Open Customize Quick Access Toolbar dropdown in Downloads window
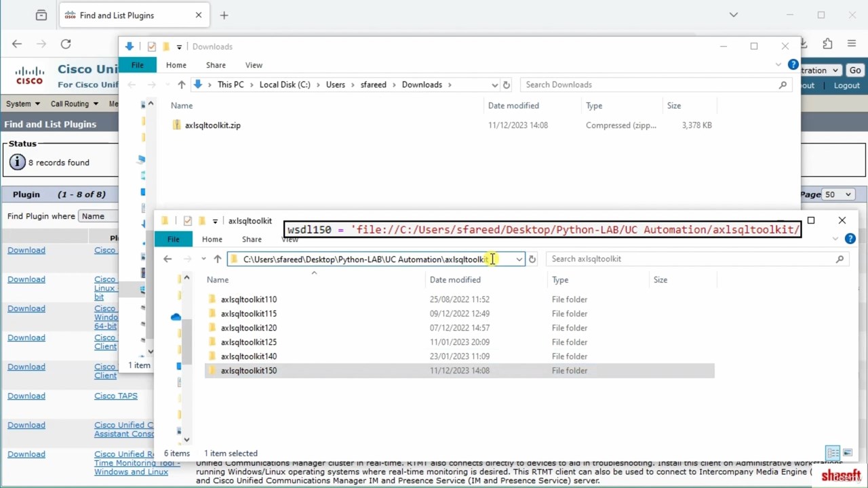 pos(179,47)
